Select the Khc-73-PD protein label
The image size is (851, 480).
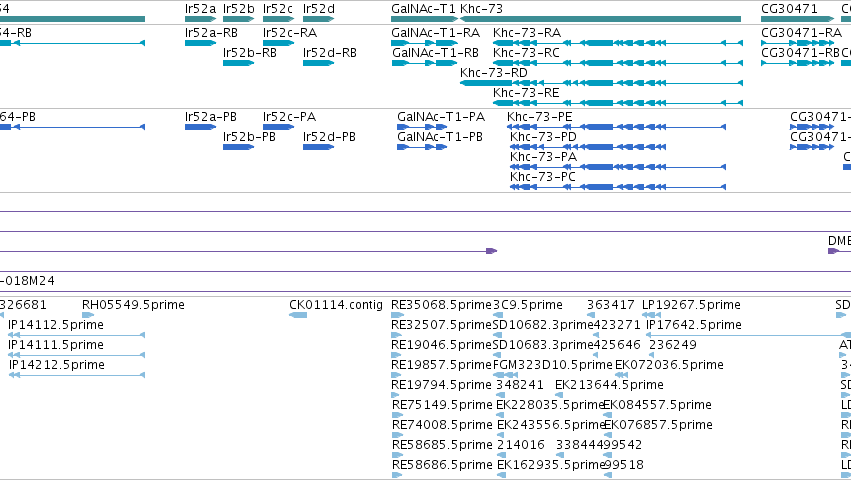click(543, 137)
